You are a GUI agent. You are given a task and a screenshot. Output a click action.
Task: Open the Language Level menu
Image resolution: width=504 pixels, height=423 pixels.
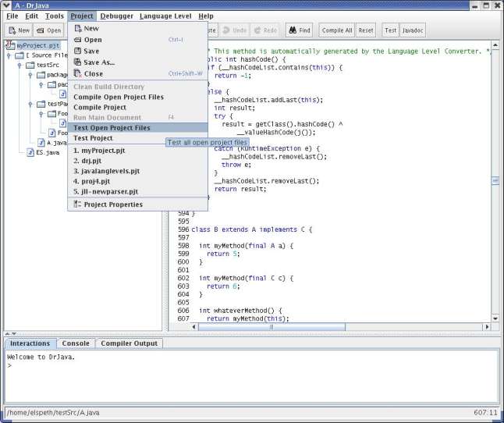click(x=165, y=16)
